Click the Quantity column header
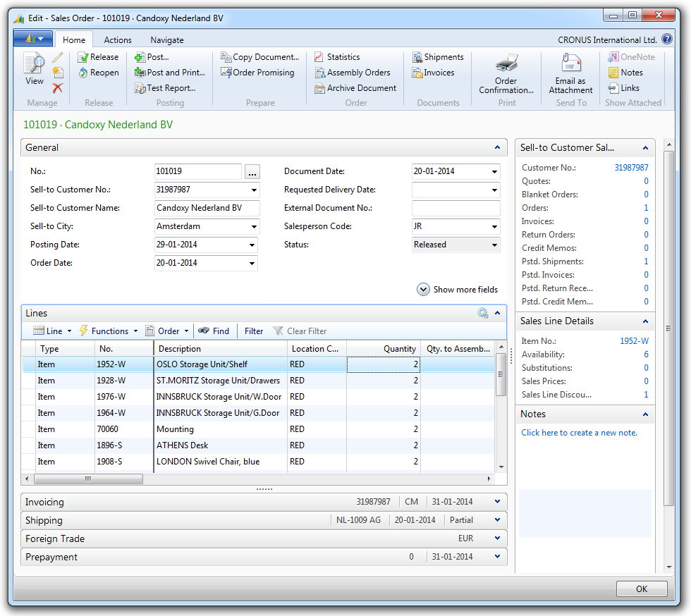Image resolution: width=691 pixels, height=616 pixels. tap(384, 349)
